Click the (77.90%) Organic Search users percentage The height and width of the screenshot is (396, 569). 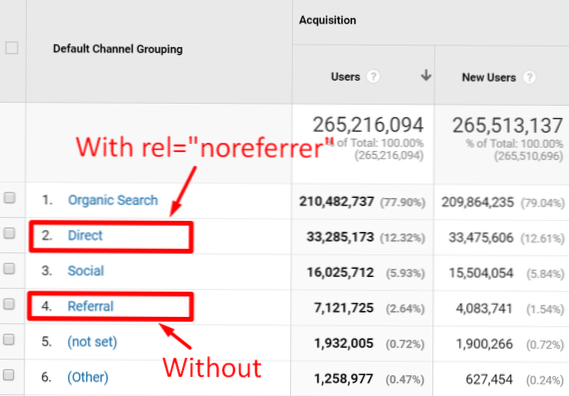point(402,203)
